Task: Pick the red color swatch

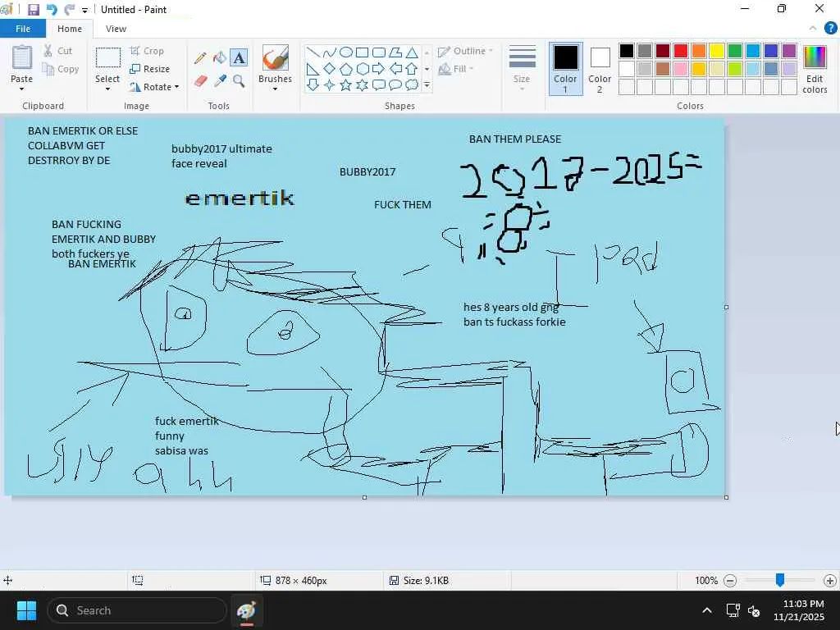Action: (x=680, y=51)
